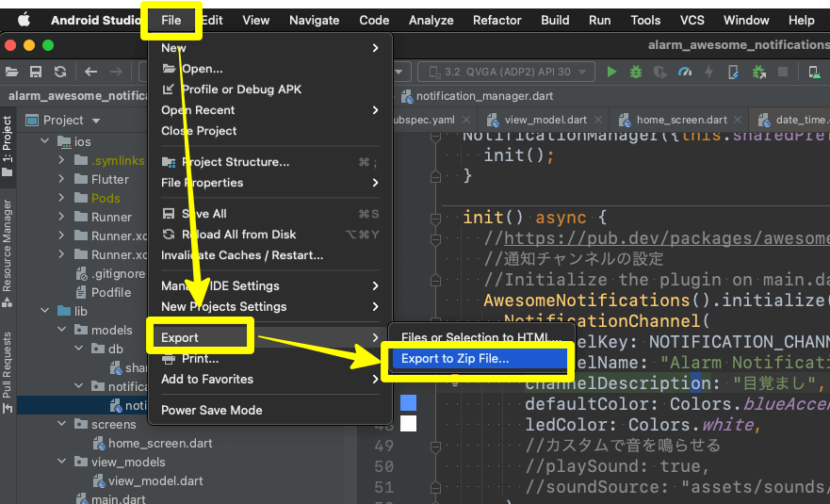Viewport: 830px width, 504px height.
Task: Navigate forward with the right arrow icon
Action: pos(116,72)
